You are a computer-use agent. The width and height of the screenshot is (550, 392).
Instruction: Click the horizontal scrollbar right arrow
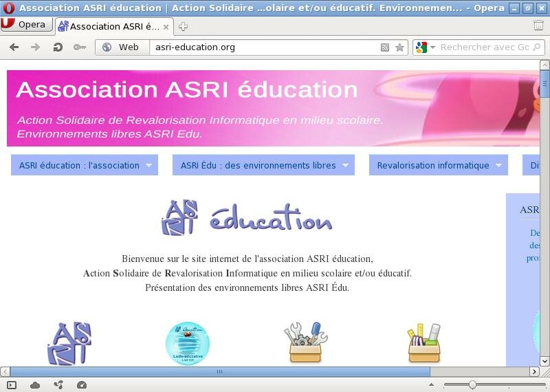point(534,371)
